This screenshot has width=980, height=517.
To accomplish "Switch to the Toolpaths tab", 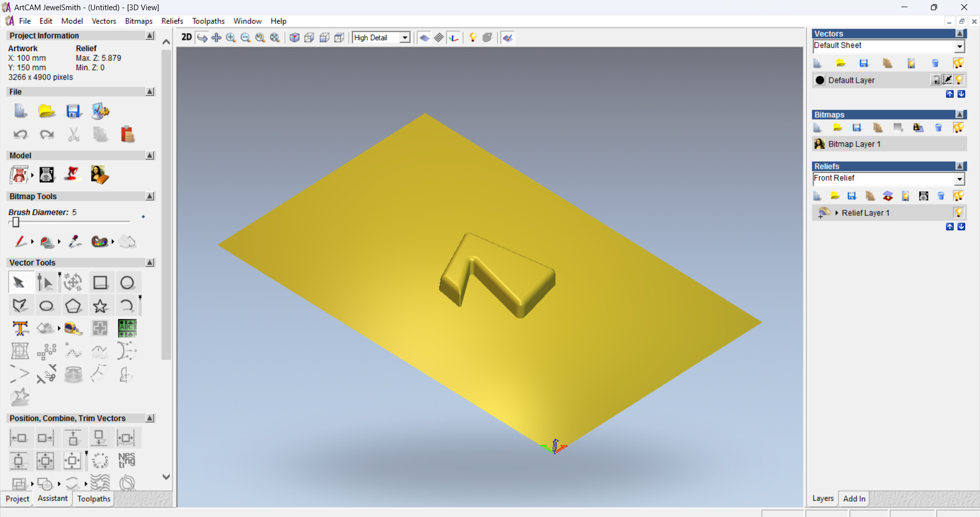I will [93, 499].
